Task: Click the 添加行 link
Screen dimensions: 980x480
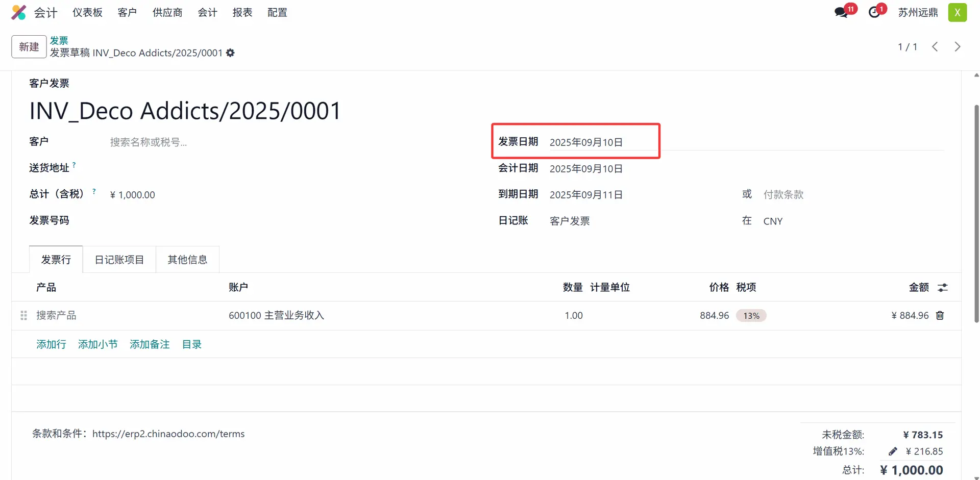Action: 51,345
